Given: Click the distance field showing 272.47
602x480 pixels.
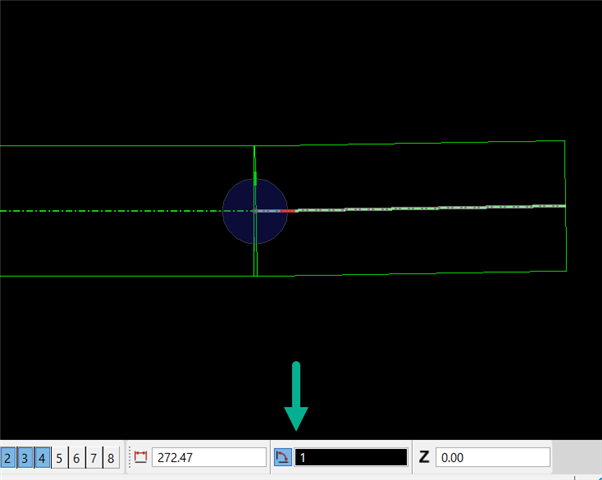Looking at the screenshot, I should point(209,457).
